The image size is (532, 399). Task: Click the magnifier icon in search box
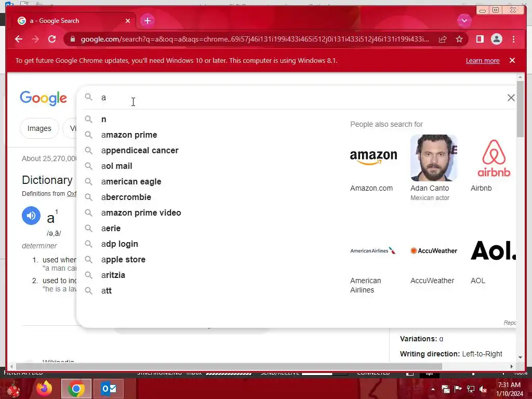pyautogui.click(x=88, y=97)
